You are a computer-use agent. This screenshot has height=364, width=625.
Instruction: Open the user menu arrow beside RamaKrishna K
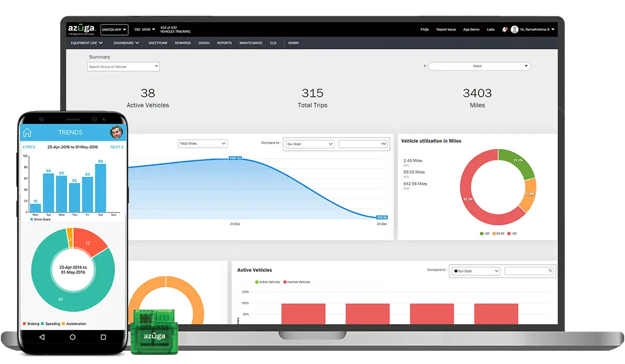[x=553, y=29]
